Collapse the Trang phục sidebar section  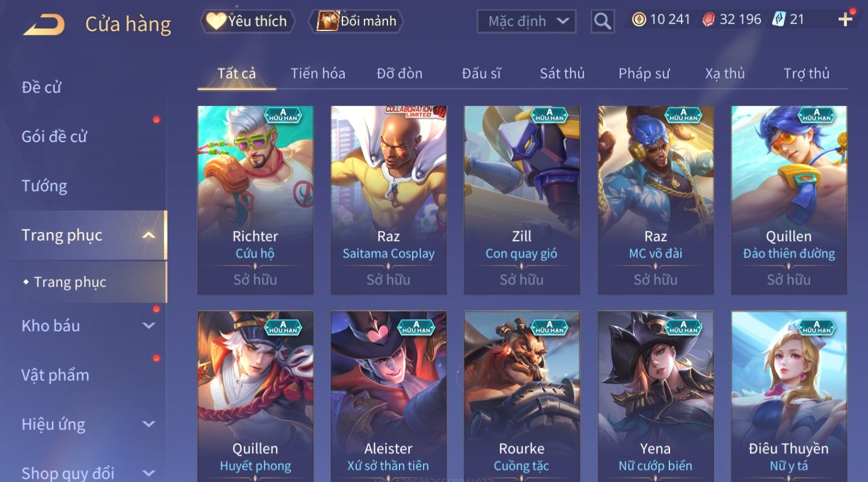point(149,235)
